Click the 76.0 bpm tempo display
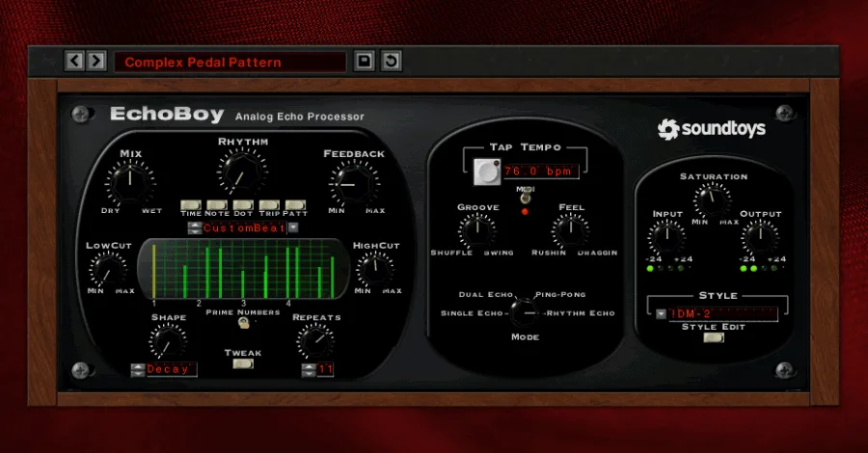The image size is (868, 453). (540, 172)
